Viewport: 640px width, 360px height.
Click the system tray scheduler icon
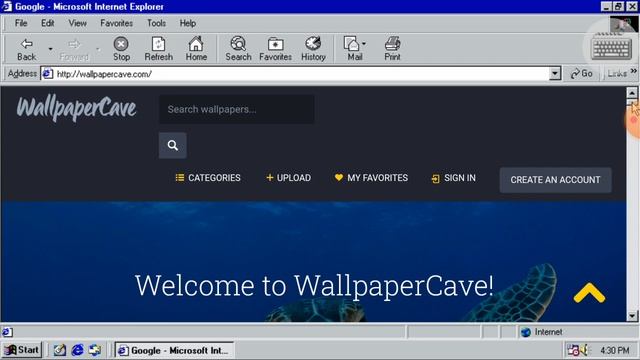573,350
